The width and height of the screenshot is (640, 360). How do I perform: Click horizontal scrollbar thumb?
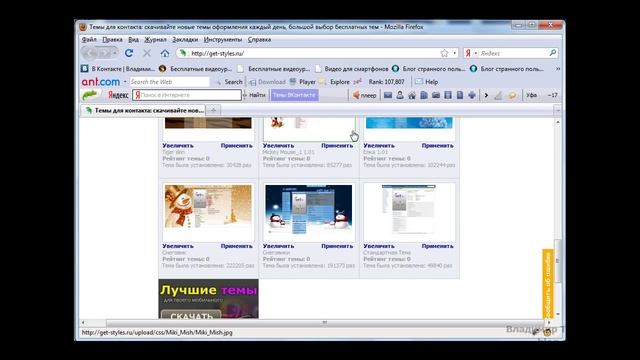(324, 322)
